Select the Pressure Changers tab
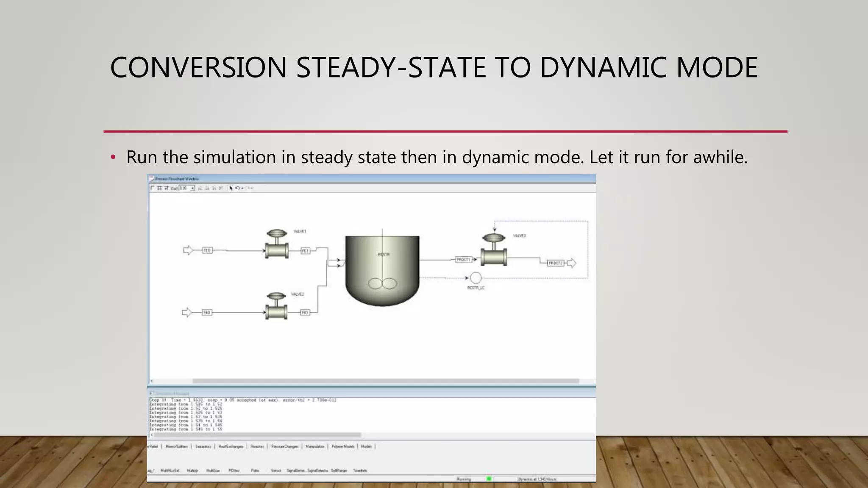The width and height of the screenshot is (868, 488). pos(285,446)
